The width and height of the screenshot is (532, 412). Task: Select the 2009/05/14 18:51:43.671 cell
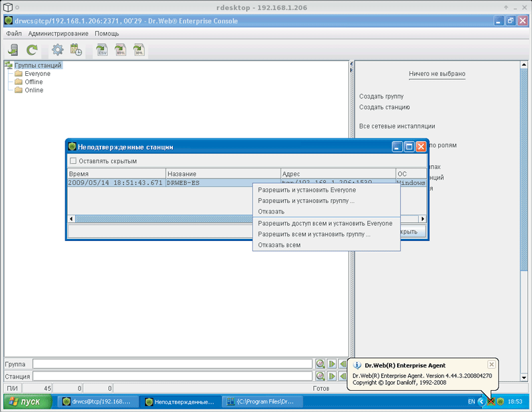pos(116,183)
